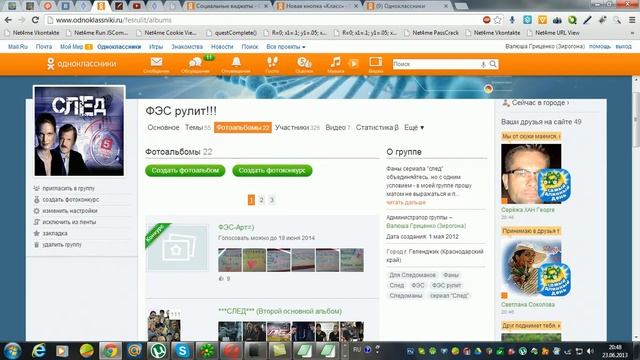Open Chrome menu hamburger icon
The height and width of the screenshot is (360, 640).
coord(632,20)
